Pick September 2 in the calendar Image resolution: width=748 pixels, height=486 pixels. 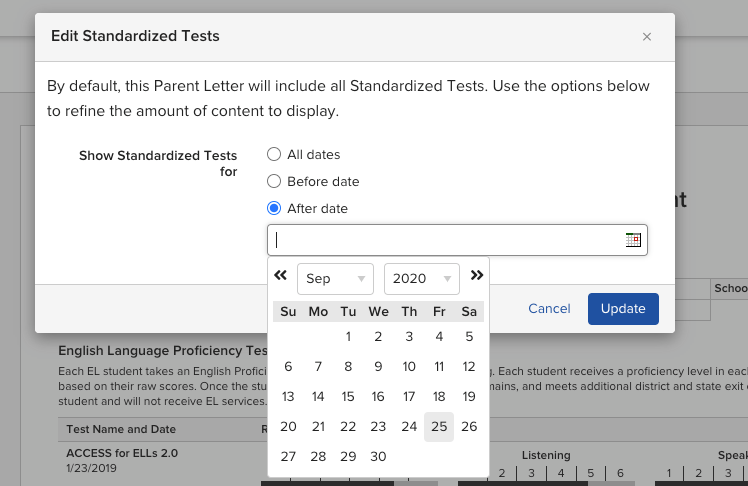pos(378,337)
